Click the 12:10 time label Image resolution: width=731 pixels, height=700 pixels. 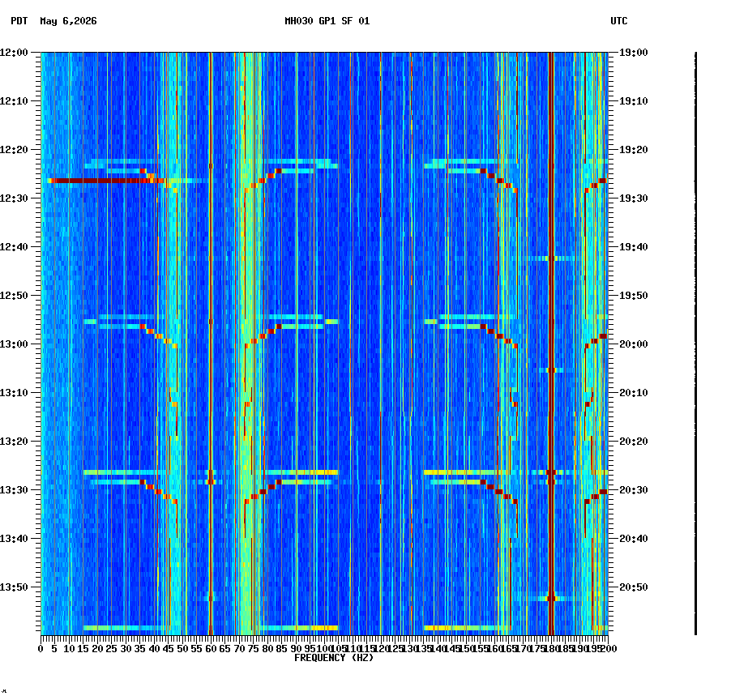click(14, 101)
